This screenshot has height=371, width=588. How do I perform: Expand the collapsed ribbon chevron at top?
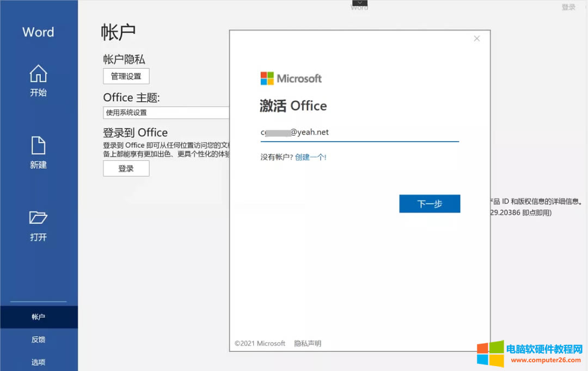(359, 3)
